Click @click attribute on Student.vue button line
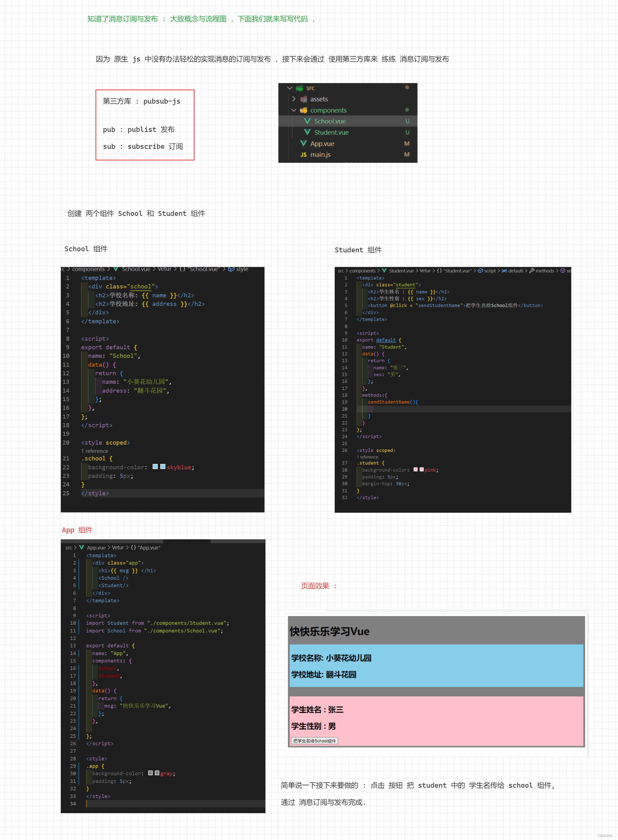 (x=398, y=306)
